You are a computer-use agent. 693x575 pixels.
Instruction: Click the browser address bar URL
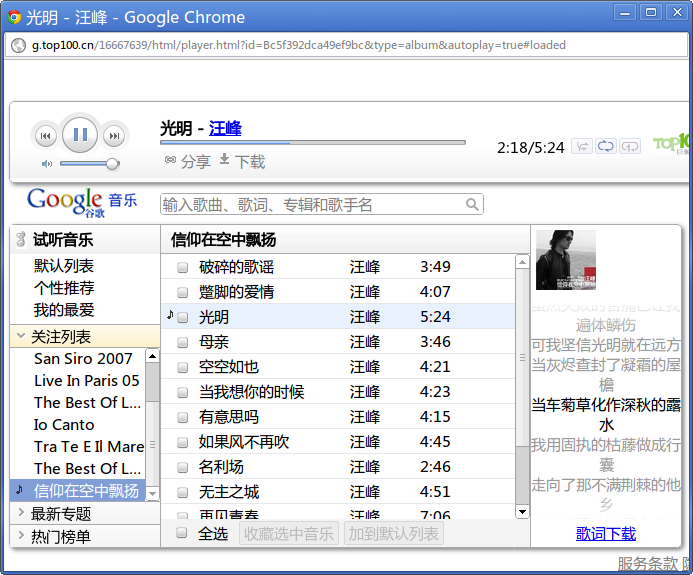point(298,45)
